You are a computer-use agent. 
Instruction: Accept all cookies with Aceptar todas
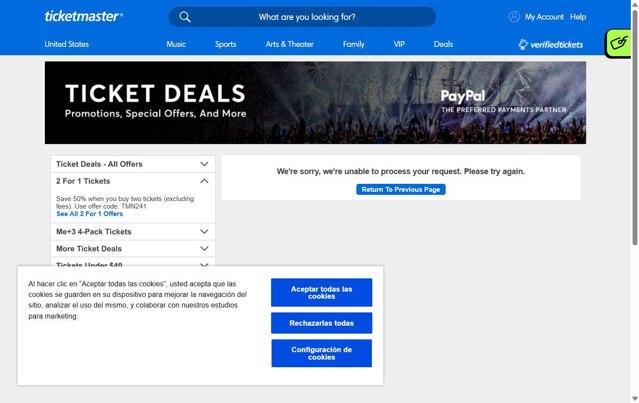[321, 292]
